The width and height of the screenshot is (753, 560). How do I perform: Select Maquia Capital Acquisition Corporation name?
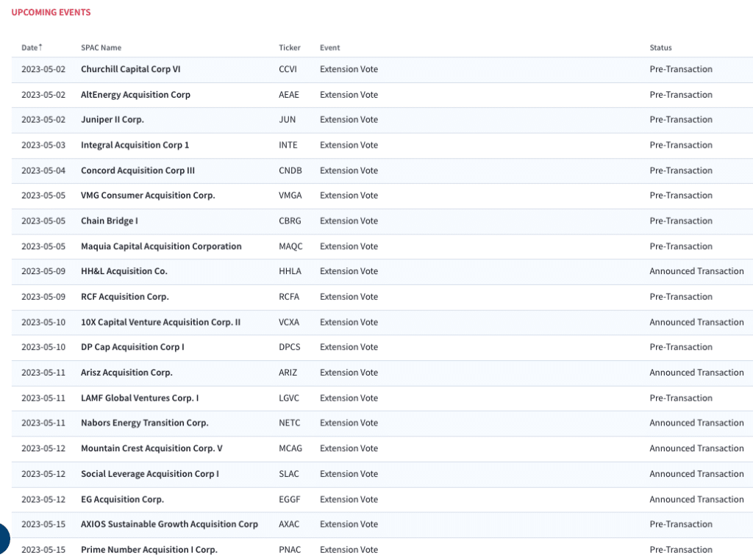coord(161,246)
